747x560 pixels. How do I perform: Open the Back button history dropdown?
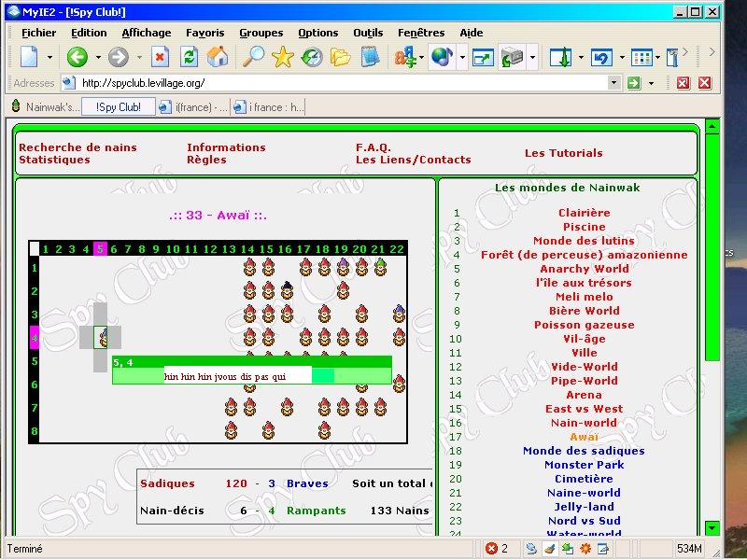(98, 58)
